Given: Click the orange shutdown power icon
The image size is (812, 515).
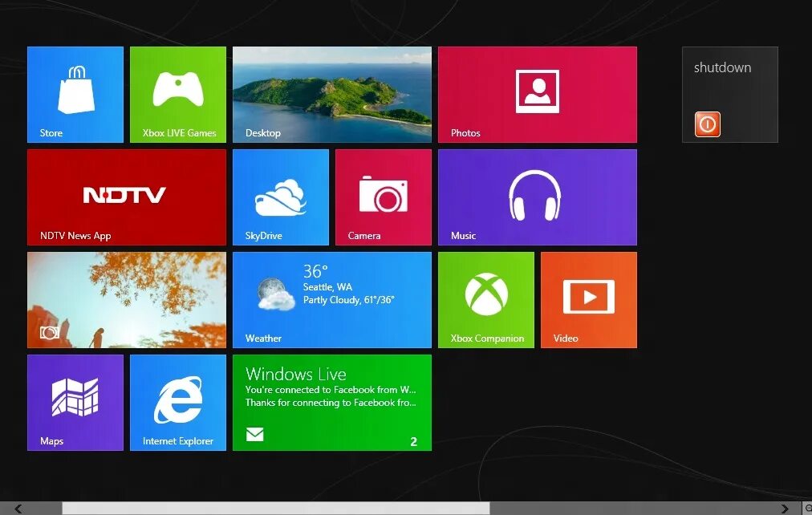Looking at the screenshot, I should pos(708,124).
